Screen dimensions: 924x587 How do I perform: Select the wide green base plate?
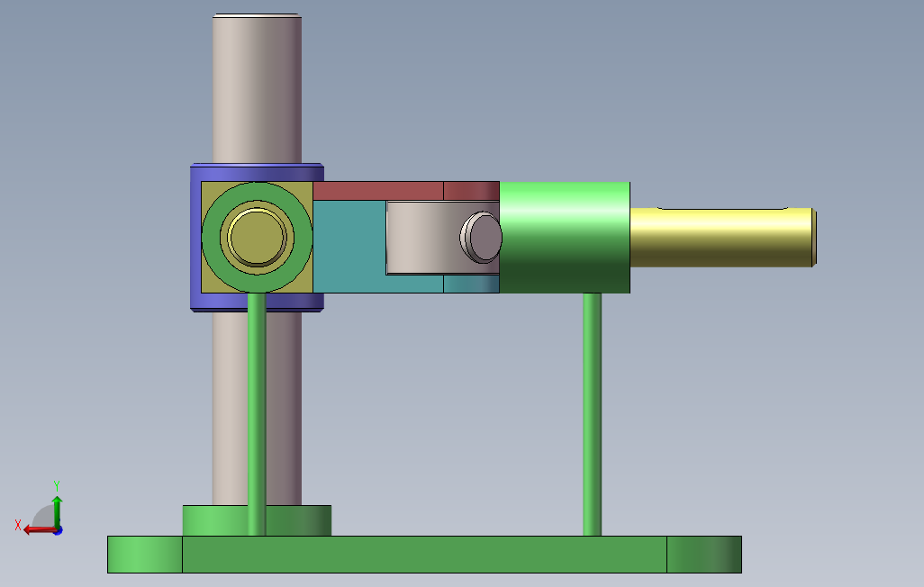point(424,555)
